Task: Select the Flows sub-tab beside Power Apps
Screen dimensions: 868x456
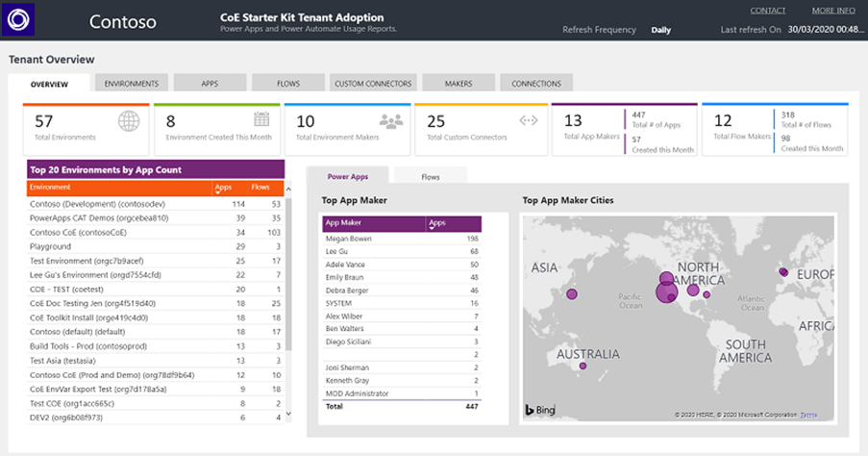Action: (431, 177)
